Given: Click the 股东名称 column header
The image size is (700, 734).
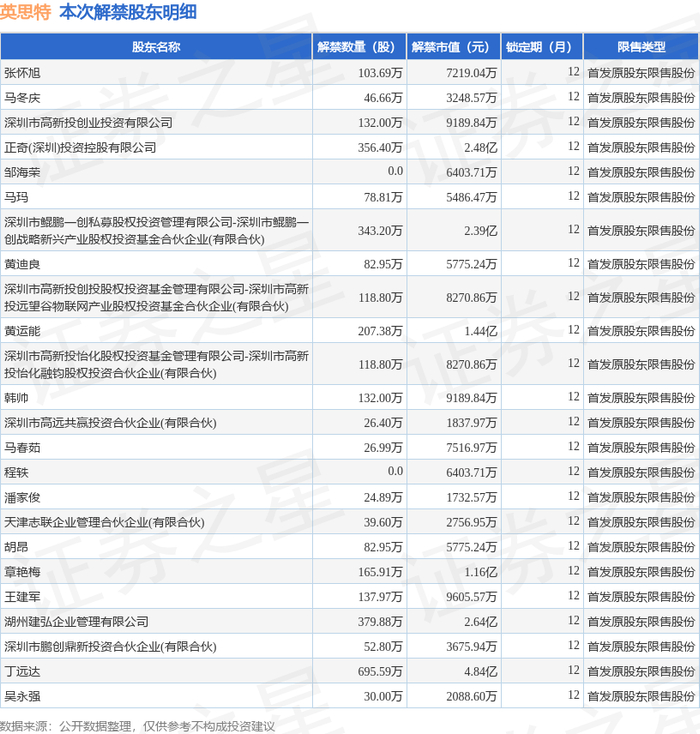Looking at the screenshot, I should pos(156,47).
